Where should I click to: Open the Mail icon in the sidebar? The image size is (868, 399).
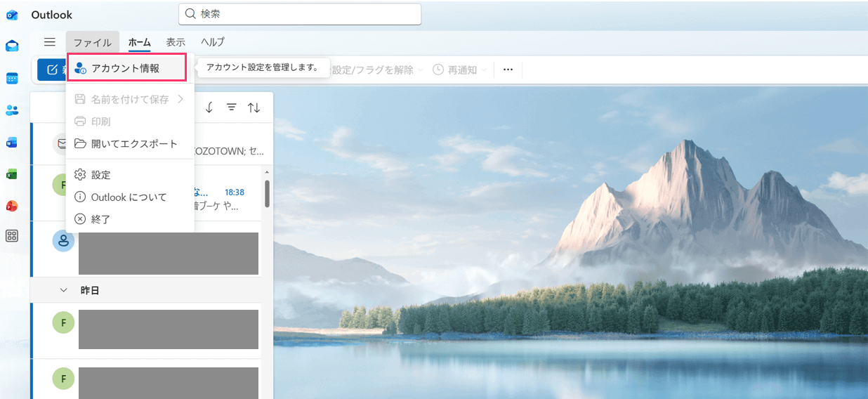pyautogui.click(x=12, y=46)
